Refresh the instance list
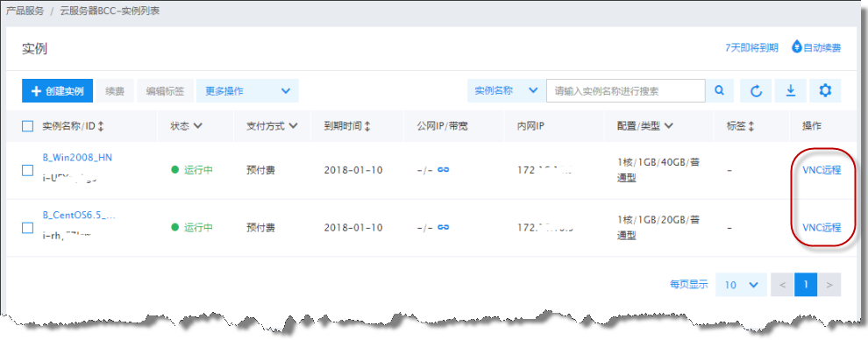The image size is (868, 340). point(756,90)
